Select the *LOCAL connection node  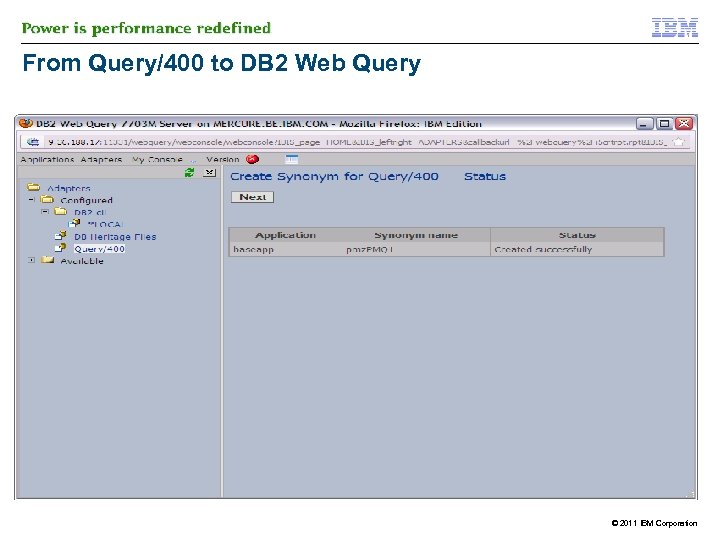coord(105,224)
